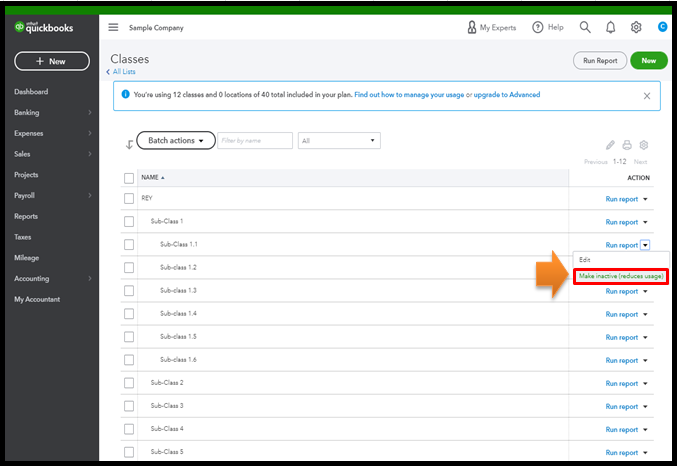
Task: Click the green New class button
Action: point(649,60)
